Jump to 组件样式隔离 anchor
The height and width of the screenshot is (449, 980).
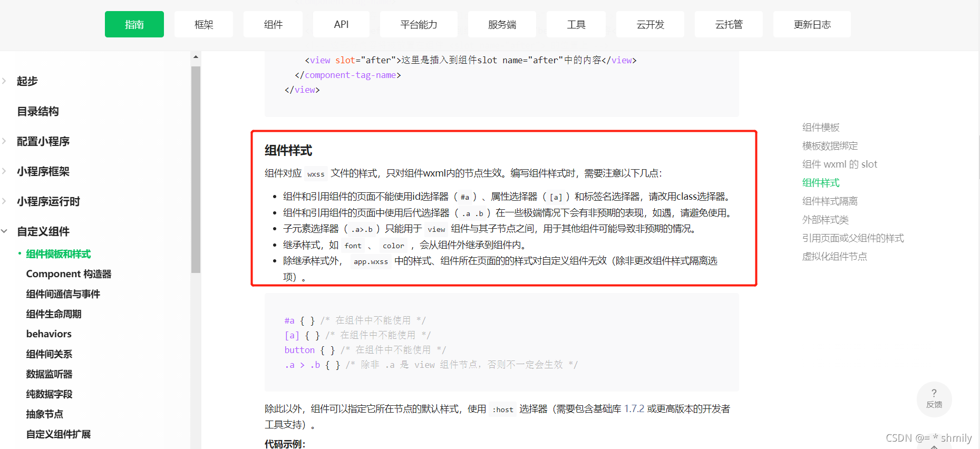point(830,201)
